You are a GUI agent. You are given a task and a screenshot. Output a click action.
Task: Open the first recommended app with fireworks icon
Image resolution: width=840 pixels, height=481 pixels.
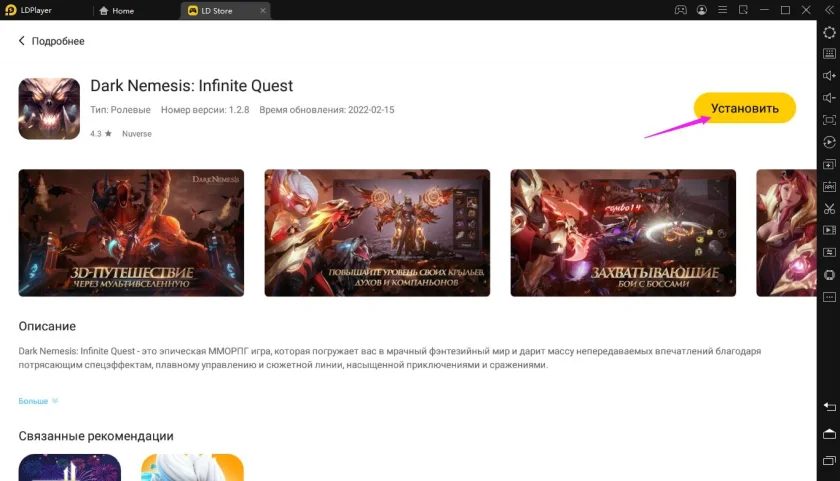pyautogui.click(x=70, y=468)
